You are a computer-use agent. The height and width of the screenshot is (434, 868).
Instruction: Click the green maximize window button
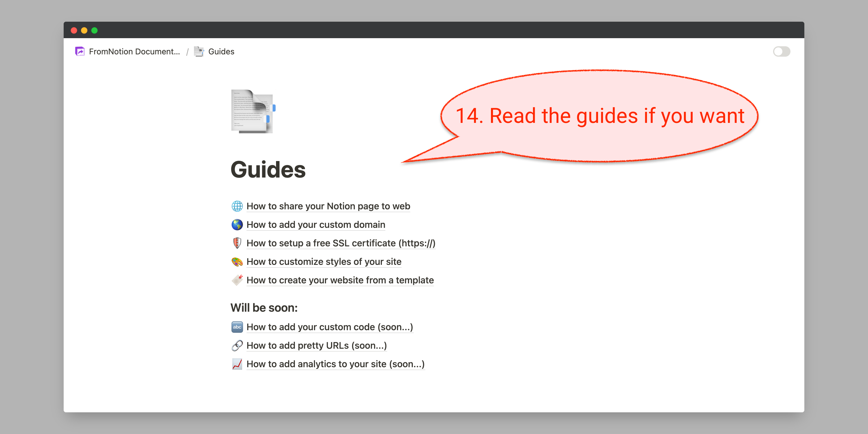94,31
